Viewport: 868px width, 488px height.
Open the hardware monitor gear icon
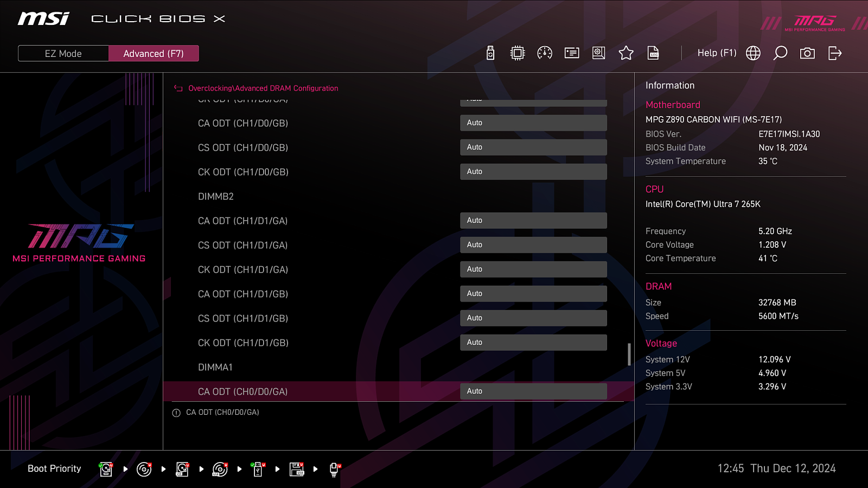click(599, 53)
